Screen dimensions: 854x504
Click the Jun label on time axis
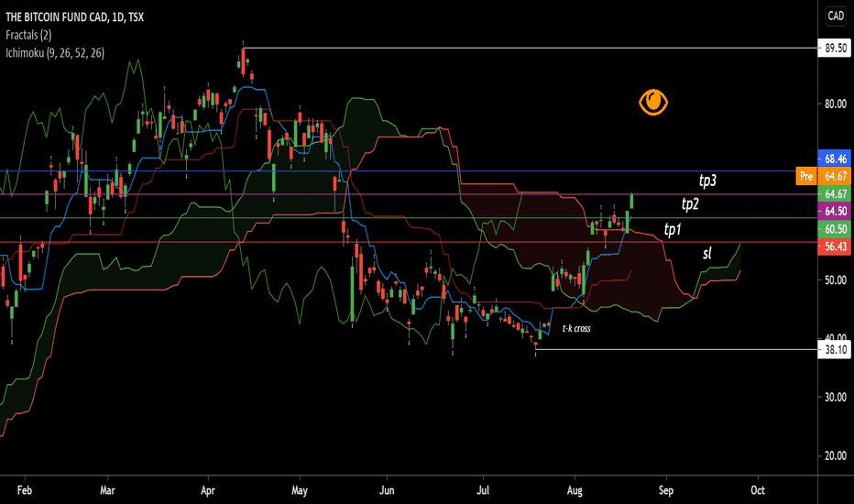click(387, 490)
